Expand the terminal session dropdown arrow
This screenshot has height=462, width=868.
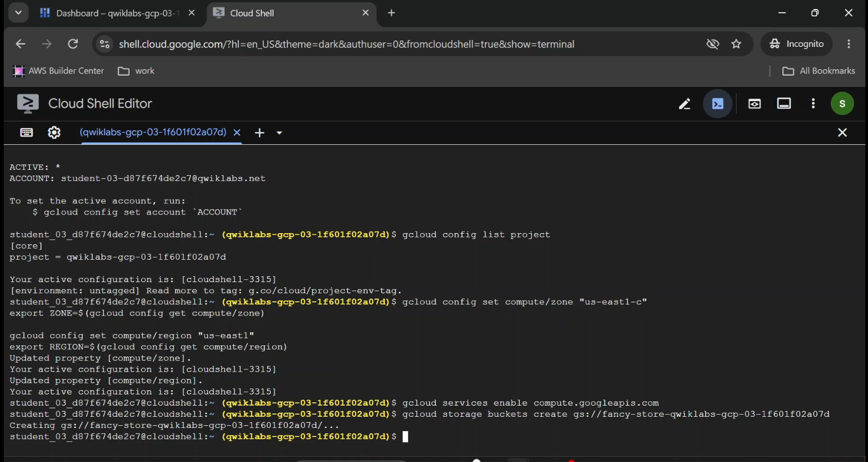(279, 133)
